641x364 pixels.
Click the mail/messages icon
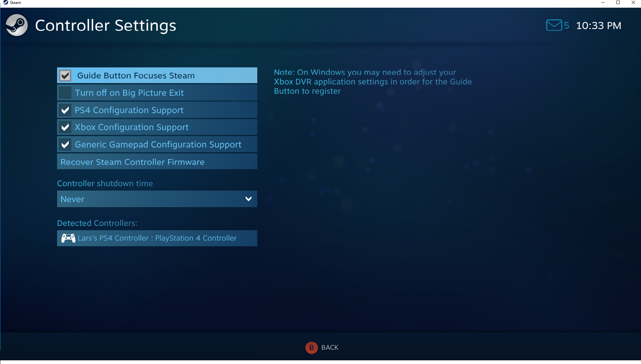coord(553,25)
